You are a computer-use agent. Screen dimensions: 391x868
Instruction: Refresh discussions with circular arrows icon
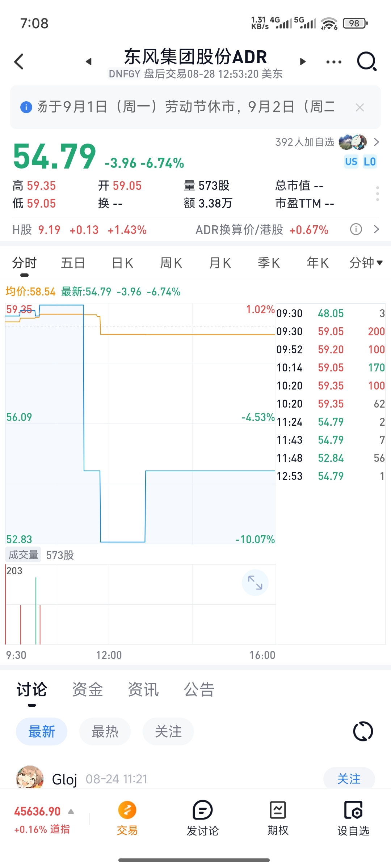363,731
